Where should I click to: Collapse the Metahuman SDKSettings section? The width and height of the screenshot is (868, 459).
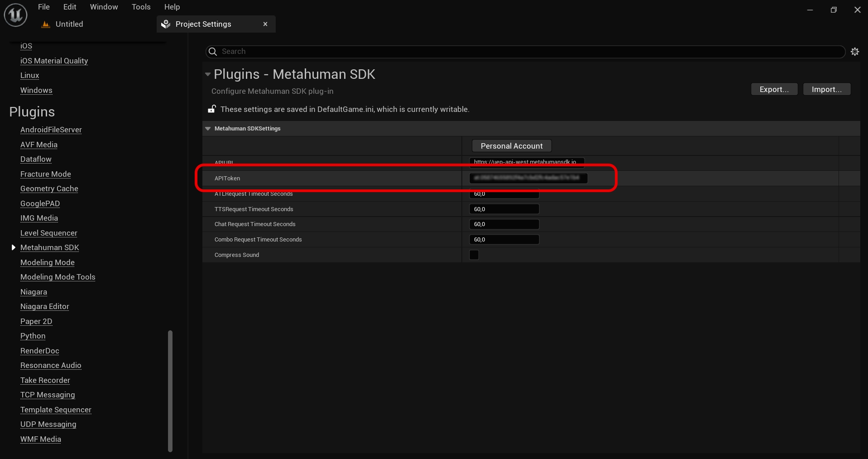208,129
